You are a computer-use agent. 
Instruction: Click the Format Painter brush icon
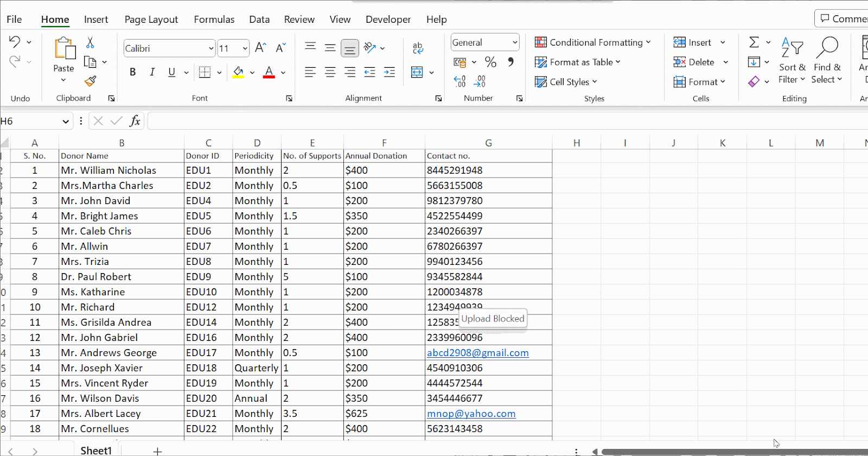(x=90, y=81)
